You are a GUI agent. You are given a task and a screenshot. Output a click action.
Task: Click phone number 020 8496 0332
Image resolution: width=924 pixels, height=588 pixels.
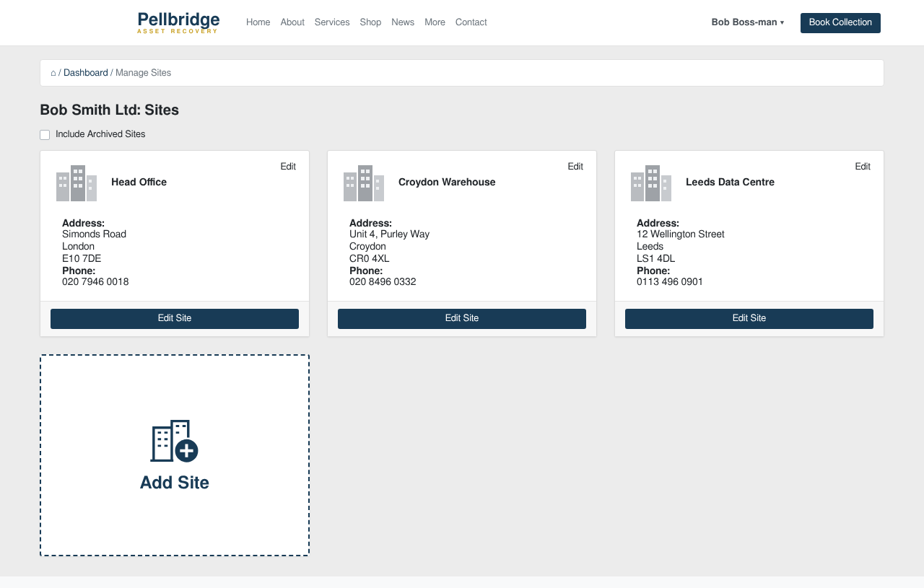coord(383,282)
